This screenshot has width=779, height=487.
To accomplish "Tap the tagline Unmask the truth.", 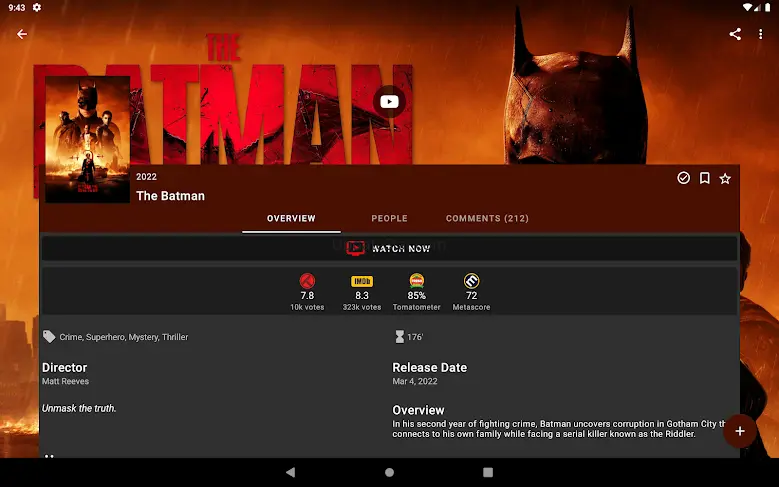I will [x=79, y=408].
